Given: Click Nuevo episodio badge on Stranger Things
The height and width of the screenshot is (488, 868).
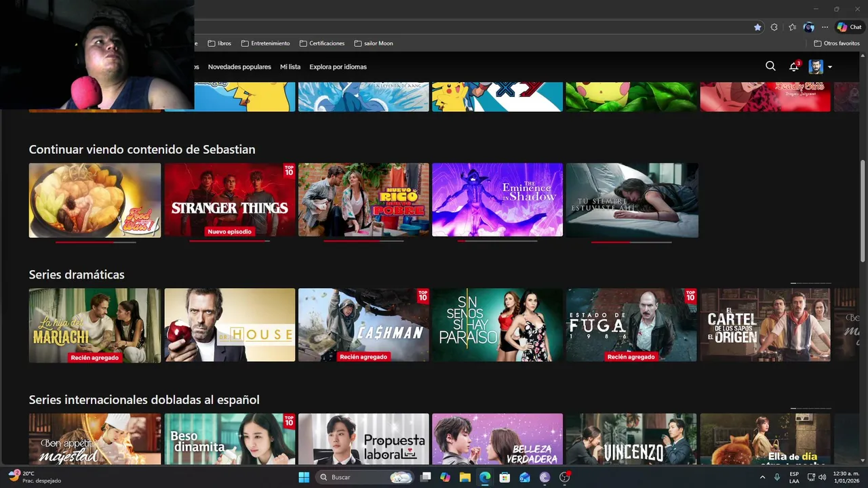Looking at the screenshot, I should [x=229, y=232].
